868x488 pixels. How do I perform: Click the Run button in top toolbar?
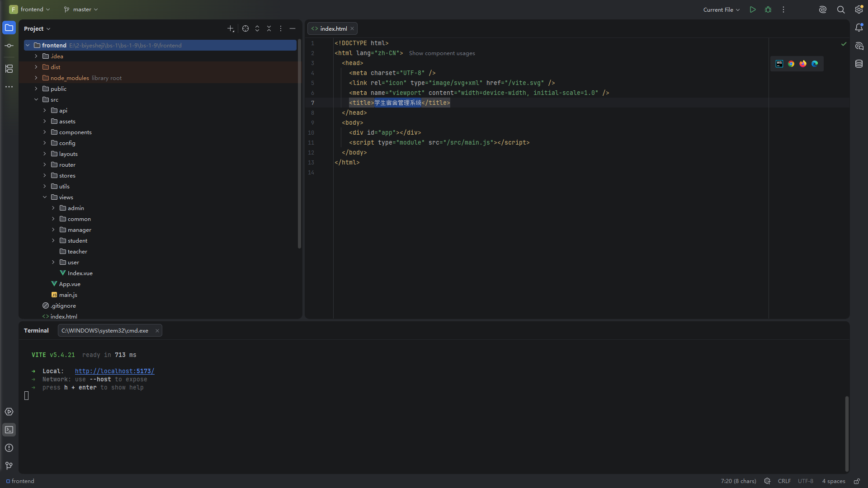click(753, 9)
